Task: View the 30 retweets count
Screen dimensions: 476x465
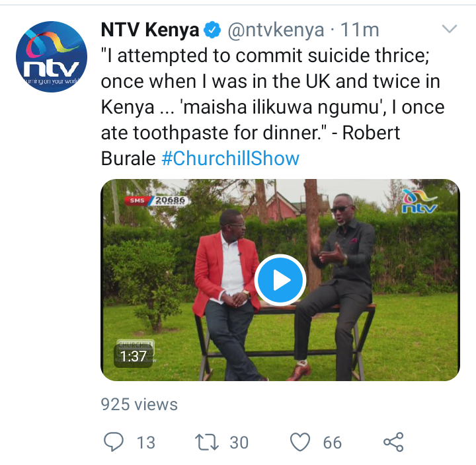Action: click(239, 443)
